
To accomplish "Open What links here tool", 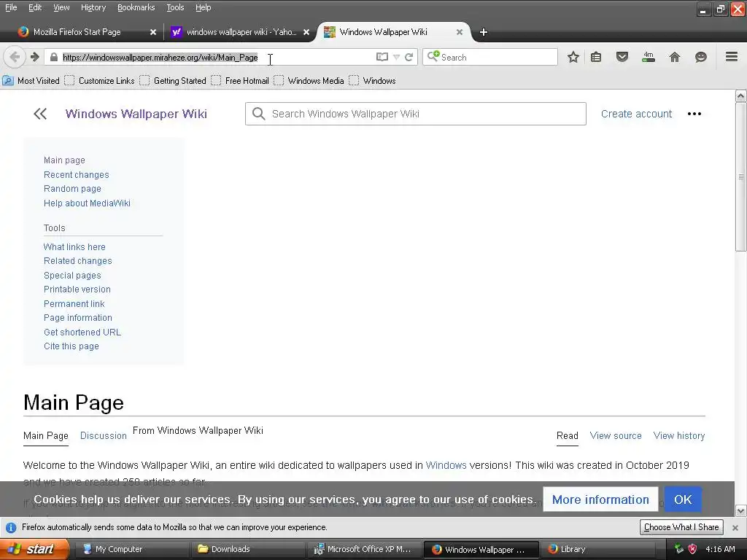I will (74, 246).
